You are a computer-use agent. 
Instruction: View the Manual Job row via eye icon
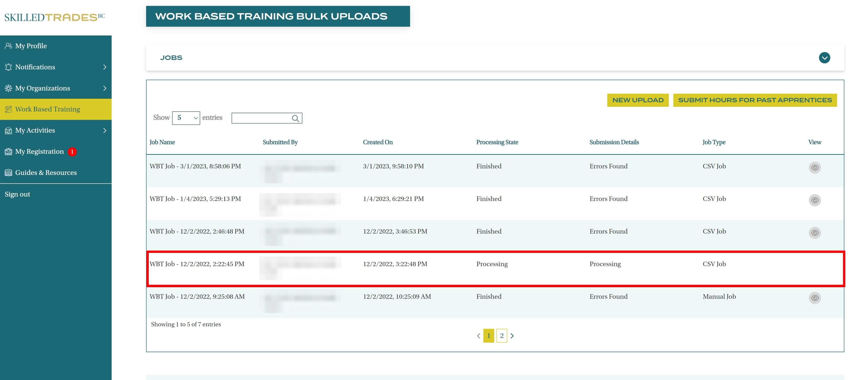pos(814,298)
